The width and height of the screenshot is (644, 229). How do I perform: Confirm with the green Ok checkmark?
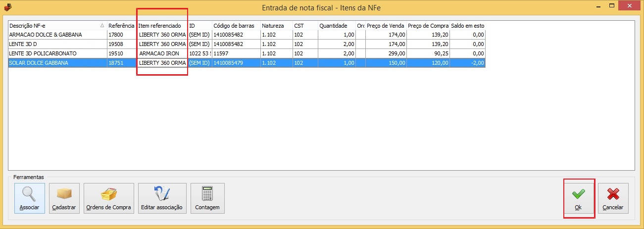pos(578,194)
